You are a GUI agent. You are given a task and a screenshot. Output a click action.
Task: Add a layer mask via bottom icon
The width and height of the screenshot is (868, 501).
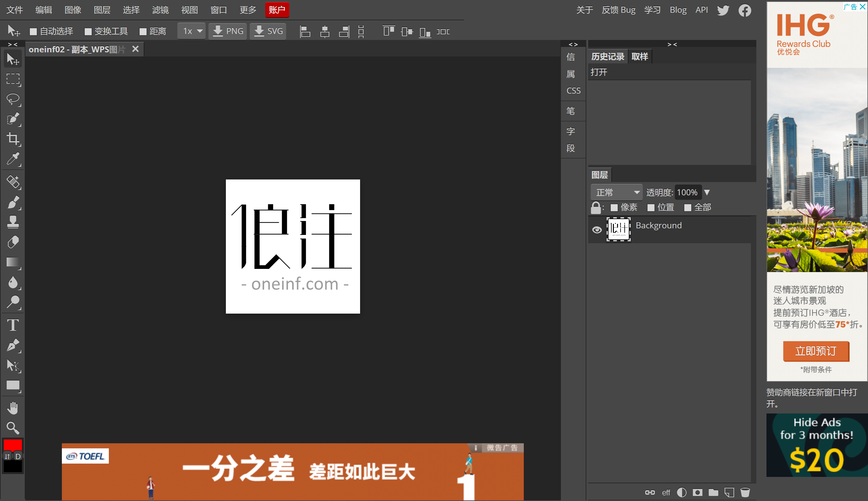point(697,492)
